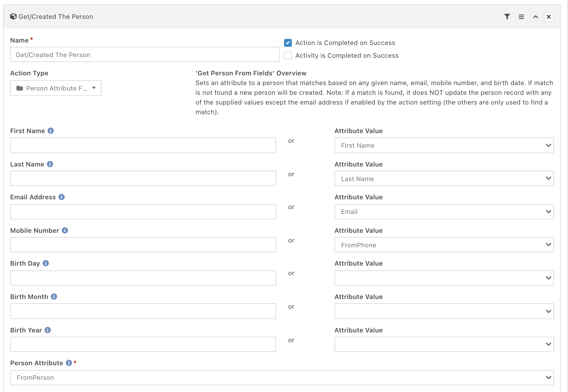
Task: Show Birth Day info tooltip icon
Action: [x=46, y=263]
